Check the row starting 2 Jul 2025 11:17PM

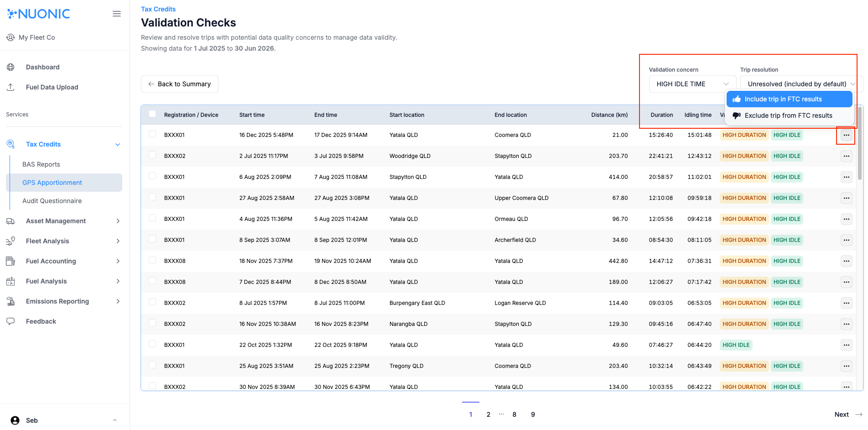tap(152, 155)
